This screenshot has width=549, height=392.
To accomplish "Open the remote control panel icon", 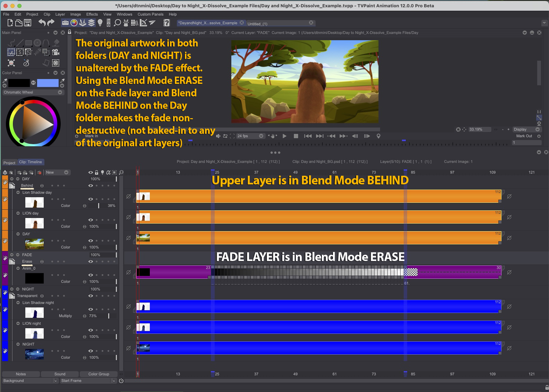I will click(x=109, y=23).
